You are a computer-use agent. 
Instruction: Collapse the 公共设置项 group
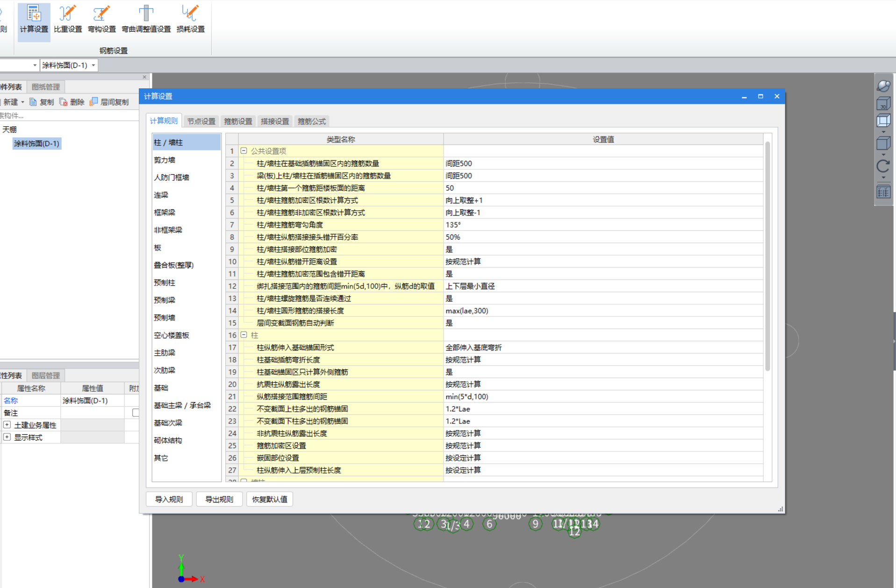[x=244, y=151]
